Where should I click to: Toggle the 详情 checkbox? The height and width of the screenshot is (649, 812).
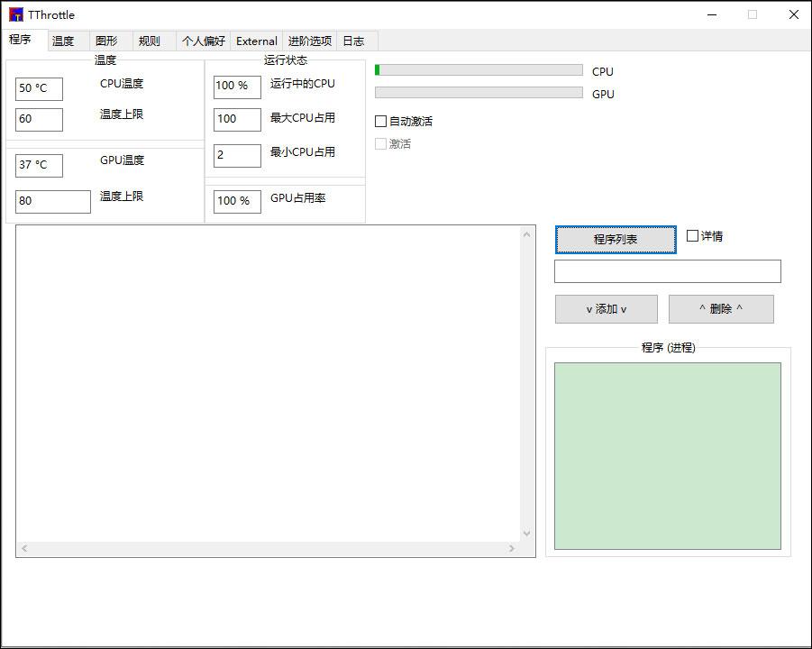click(692, 236)
